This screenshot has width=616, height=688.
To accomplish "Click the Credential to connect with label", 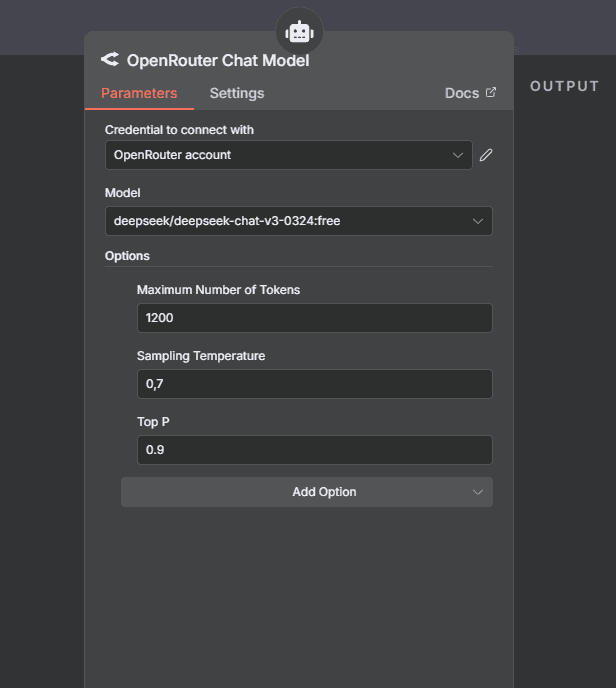I will pyautogui.click(x=179, y=130).
